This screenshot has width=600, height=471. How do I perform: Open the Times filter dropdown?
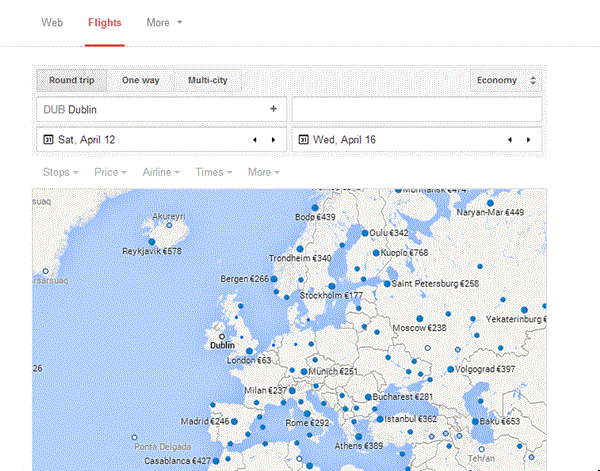click(215, 172)
